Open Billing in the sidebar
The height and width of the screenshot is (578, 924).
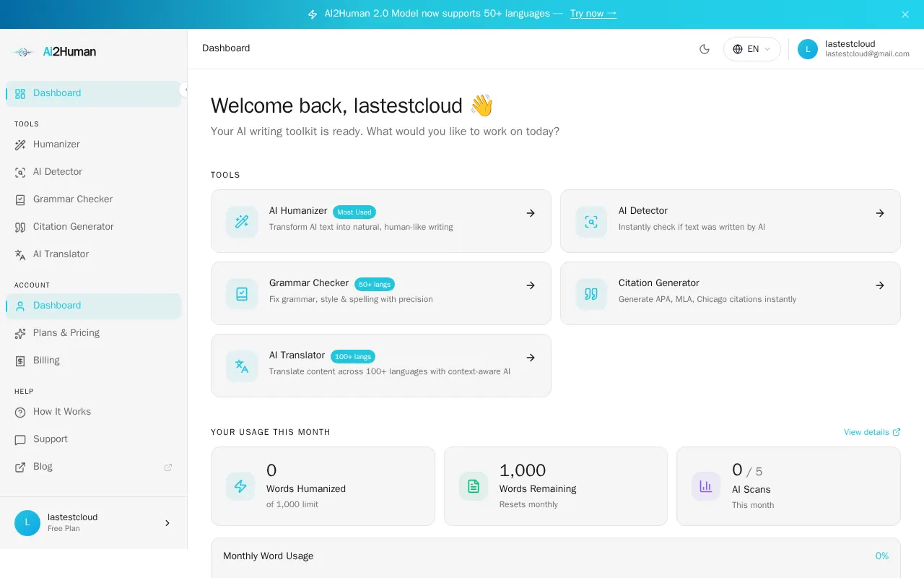coord(94,361)
